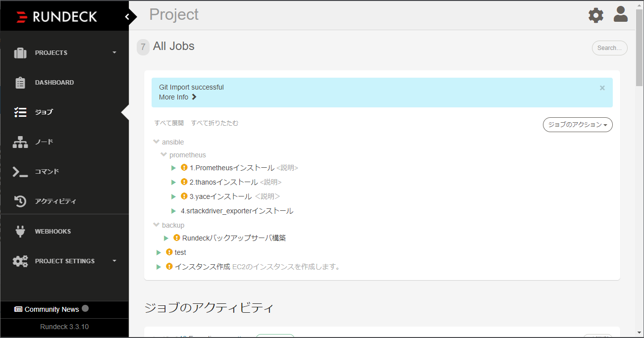Open the ジョブのアクション dropdown
The height and width of the screenshot is (338, 644).
578,125
